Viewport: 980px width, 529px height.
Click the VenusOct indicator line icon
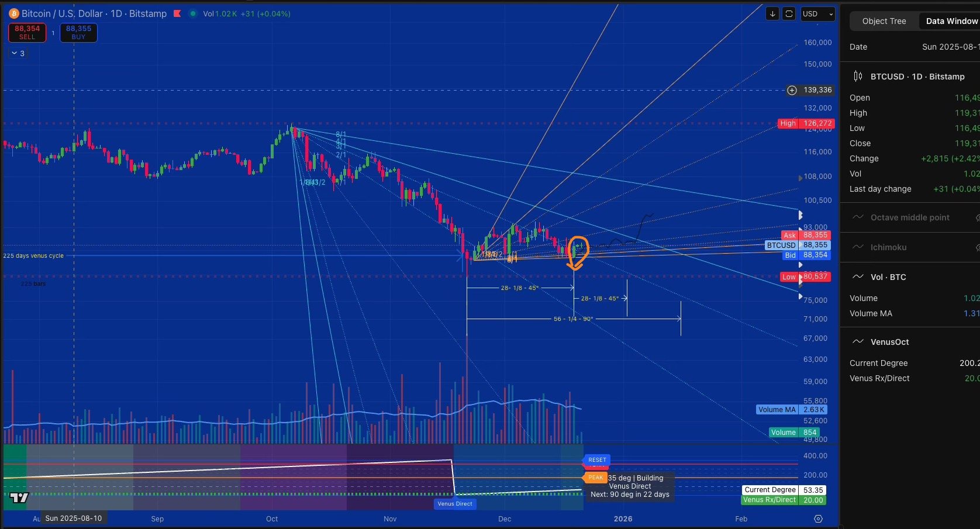(x=858, y=341)
